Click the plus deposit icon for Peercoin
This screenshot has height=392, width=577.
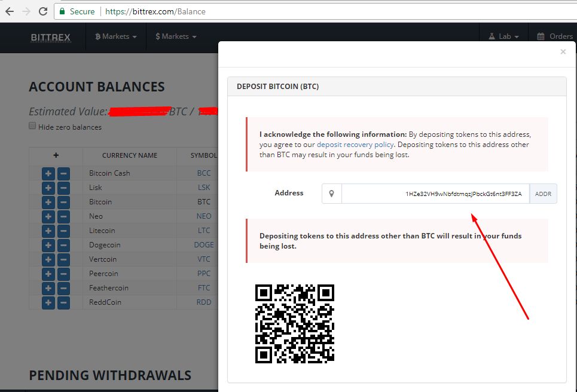(48, 274)
